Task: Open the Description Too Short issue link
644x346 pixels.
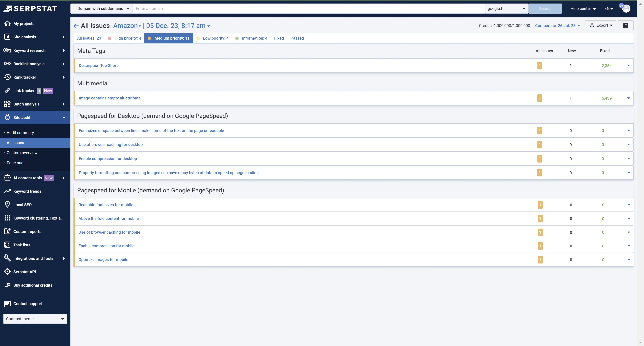Action: click(x=98, y=66)
